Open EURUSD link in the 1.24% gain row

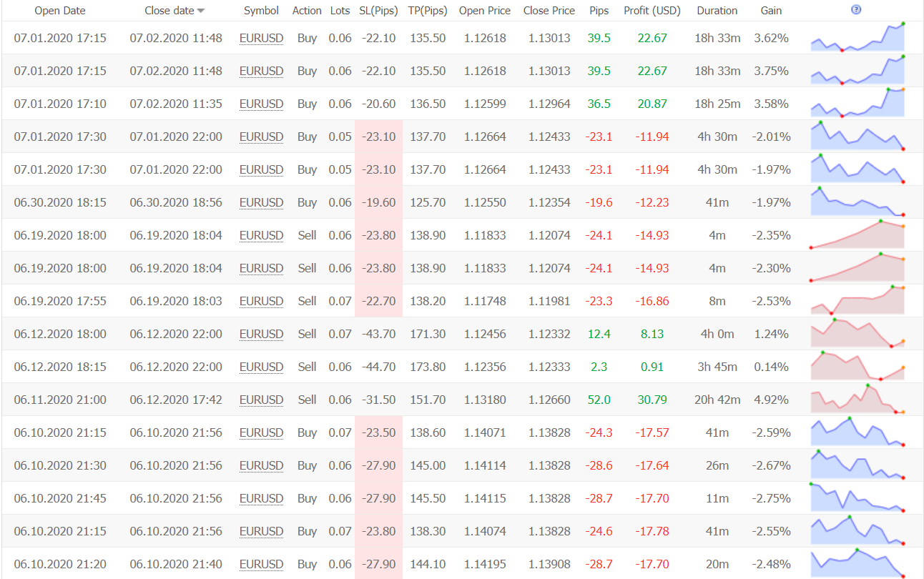[261, 334]
